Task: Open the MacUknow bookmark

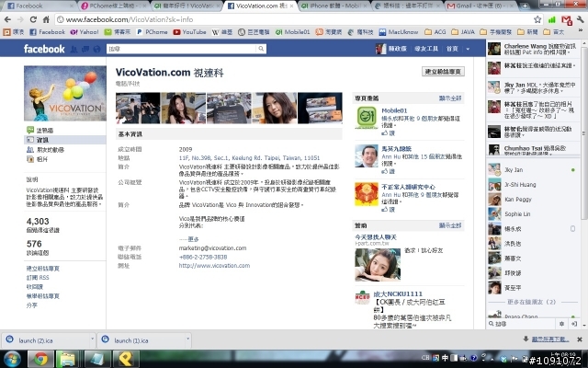Action: pyautogui.click(x=399, y=32)
